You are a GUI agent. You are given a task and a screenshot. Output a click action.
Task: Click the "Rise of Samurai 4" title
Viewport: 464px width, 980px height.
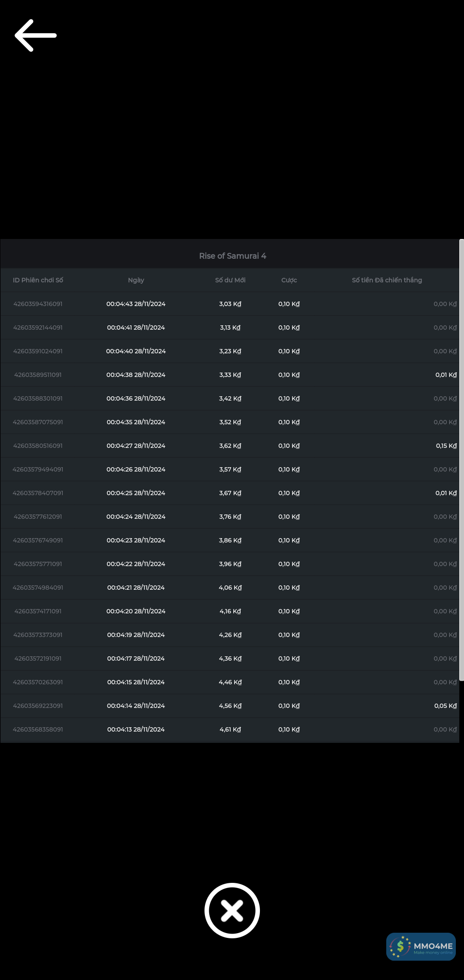point(232,256)
